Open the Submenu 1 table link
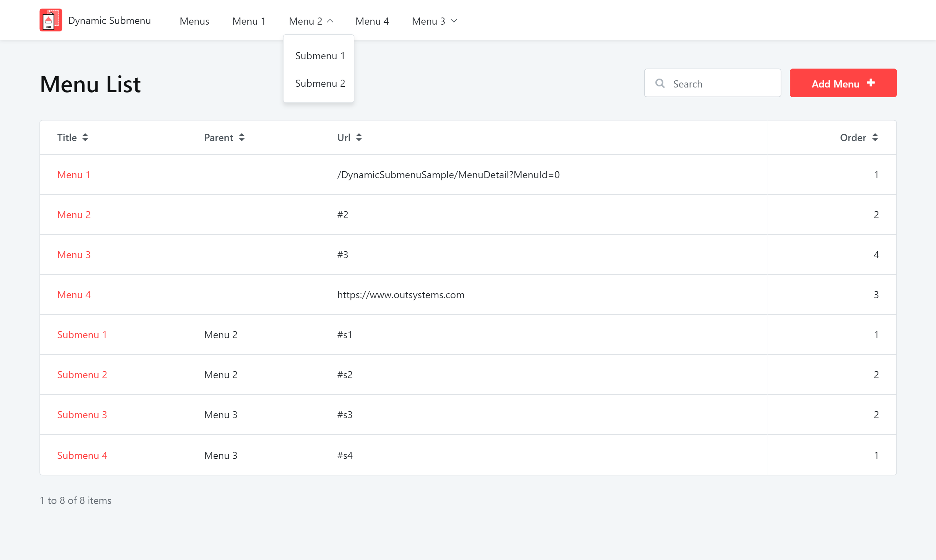 point(82,335)
